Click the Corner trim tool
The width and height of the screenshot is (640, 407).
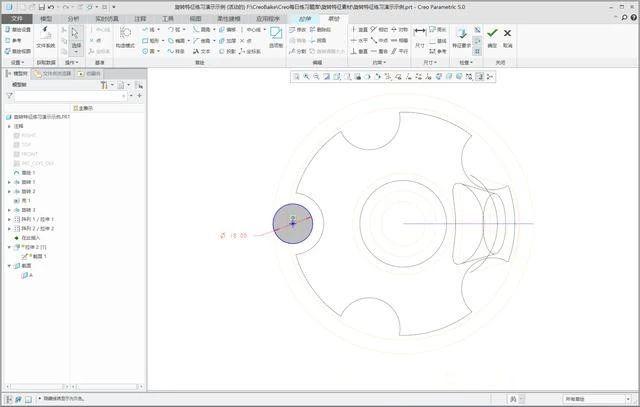point(318,41)
